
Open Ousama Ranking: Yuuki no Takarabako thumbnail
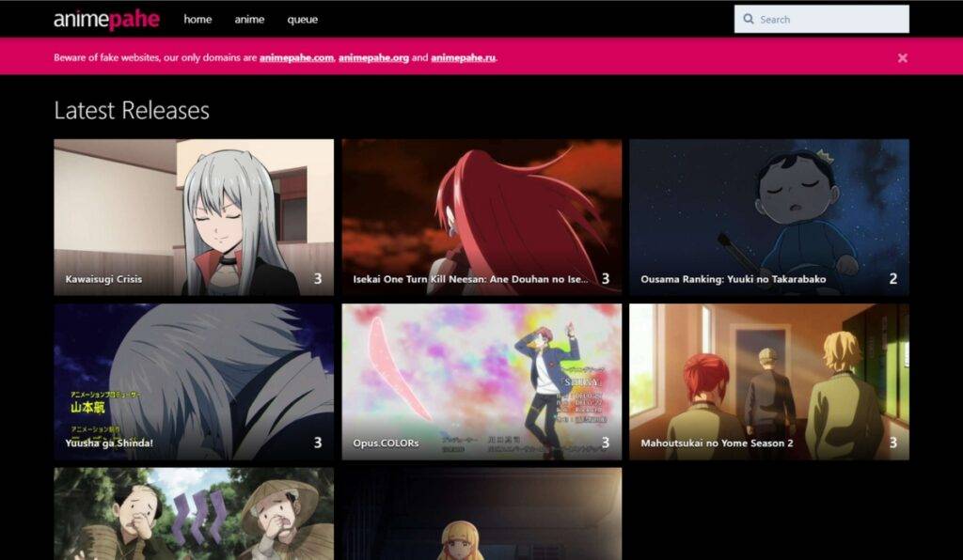(769, 217)
